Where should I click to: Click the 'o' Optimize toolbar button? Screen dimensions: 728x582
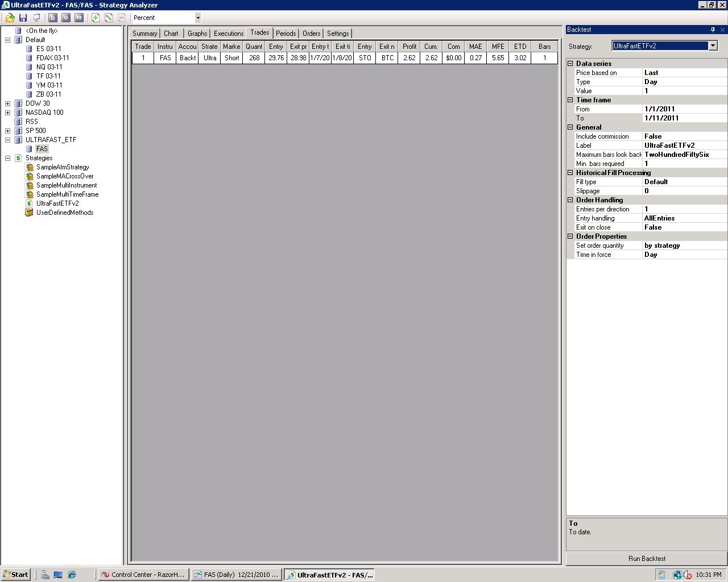66,18
